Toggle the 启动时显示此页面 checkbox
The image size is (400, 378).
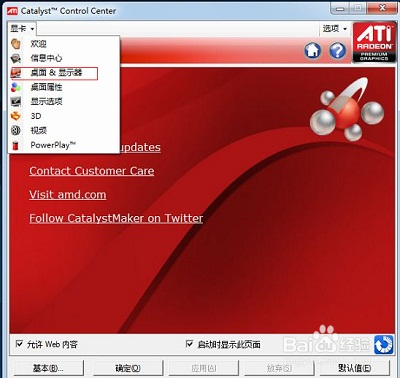(189, 343)
